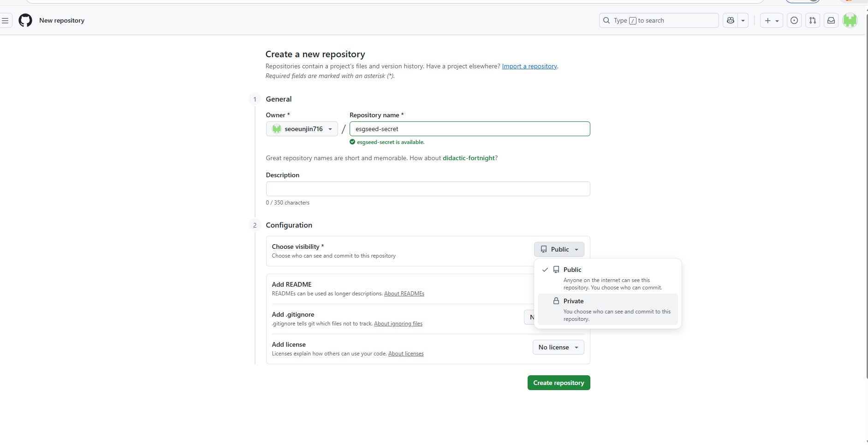This screenshot has height=445, width=868.
Task: Open the notifications inbox icon
Action: pos(831,20)
